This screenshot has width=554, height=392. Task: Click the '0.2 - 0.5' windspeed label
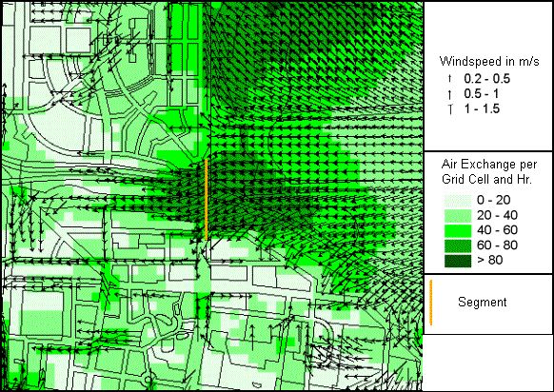tap(487, 79)
